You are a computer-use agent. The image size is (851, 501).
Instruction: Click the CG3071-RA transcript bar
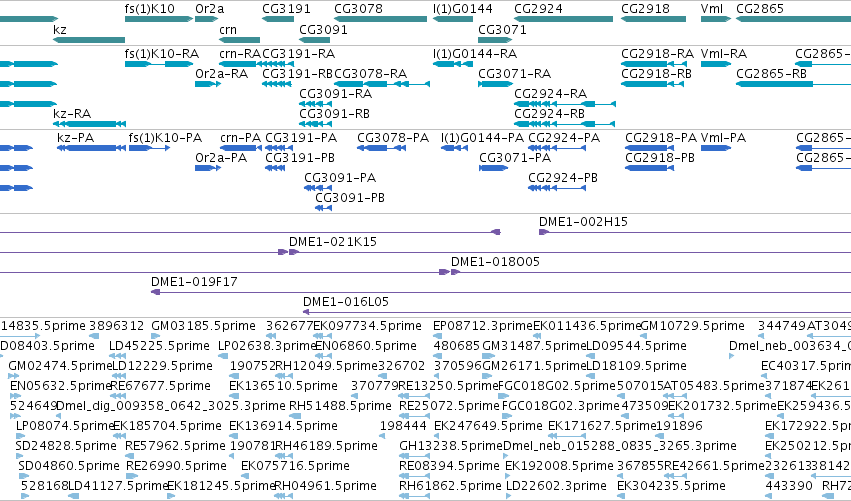[x=495, y=84]
